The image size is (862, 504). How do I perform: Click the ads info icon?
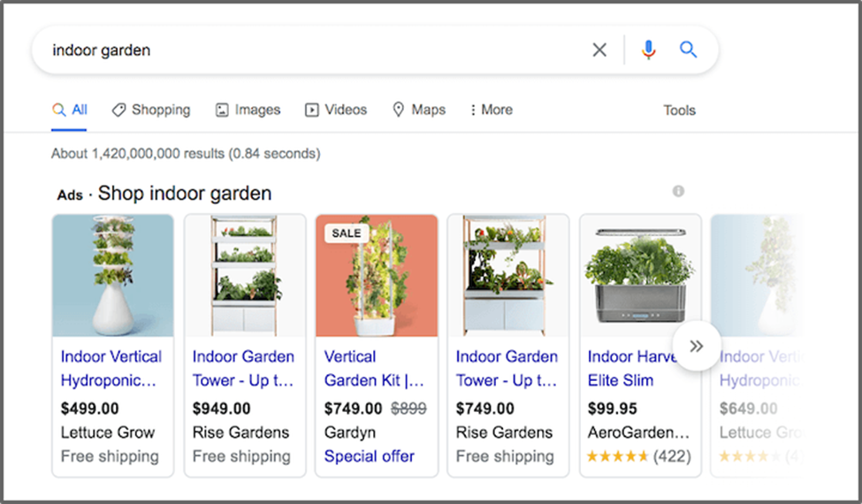(x=678, y=191)
